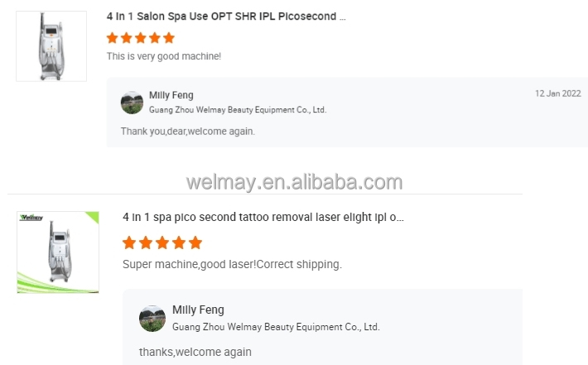Screen dimensions: 588x365
Task: Click the third star of the top review rating
Action: 141,38
